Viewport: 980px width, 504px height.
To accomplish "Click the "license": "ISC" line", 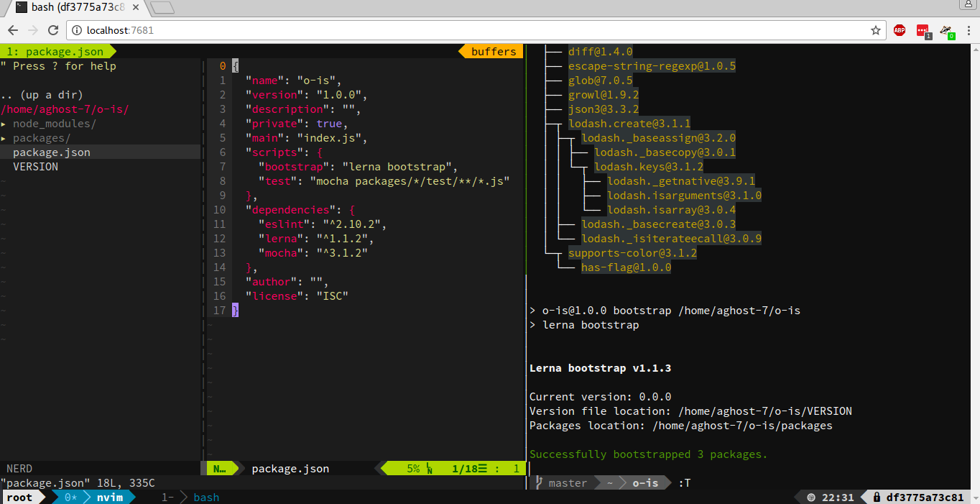I will click(297, 296).
